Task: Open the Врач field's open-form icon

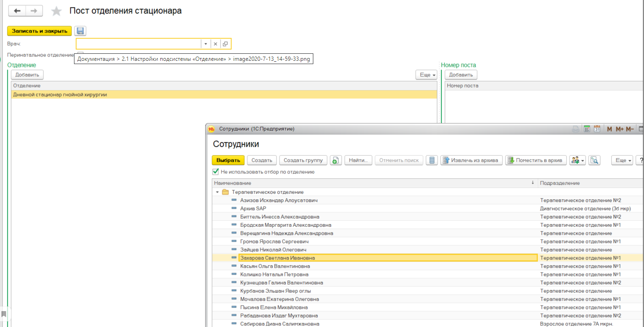Action: click(x=225, y=44)
